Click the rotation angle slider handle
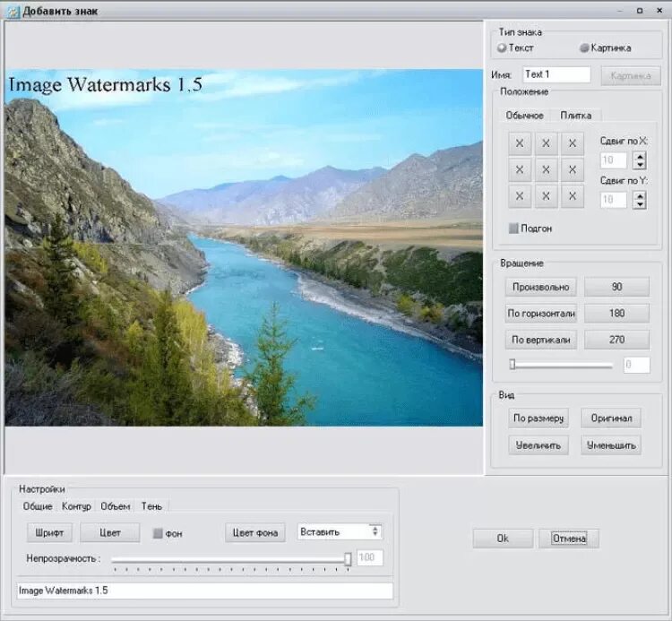This screenshot has height=621, width=672. [x=513, y=365]
